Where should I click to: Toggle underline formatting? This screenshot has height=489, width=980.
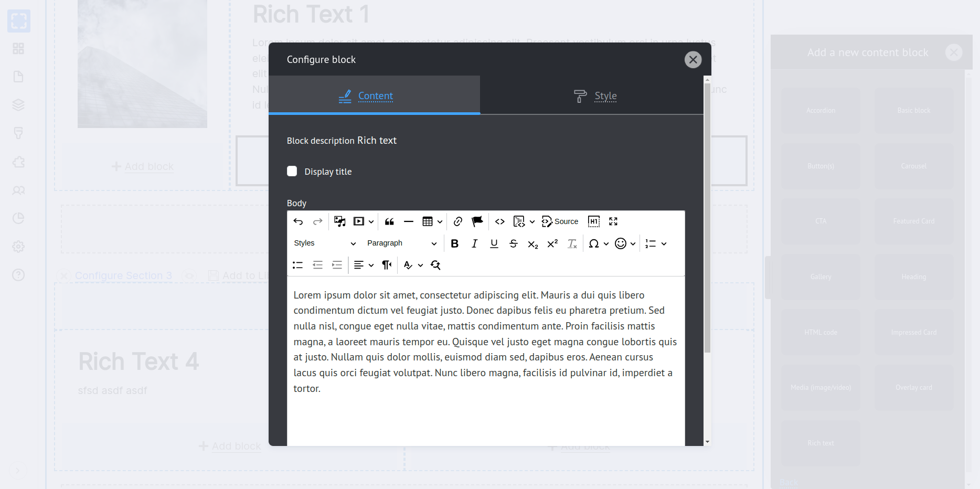494,243
